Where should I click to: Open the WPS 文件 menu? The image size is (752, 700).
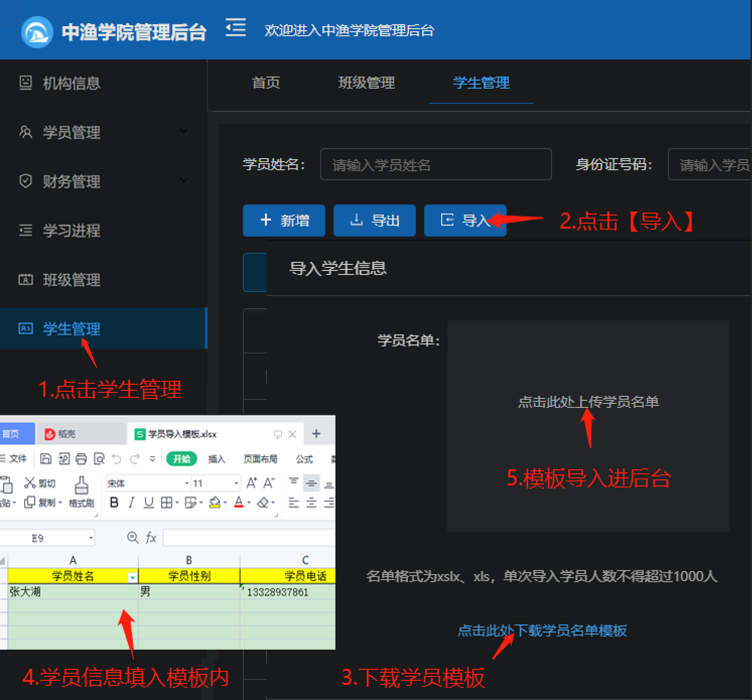point(13,458)
